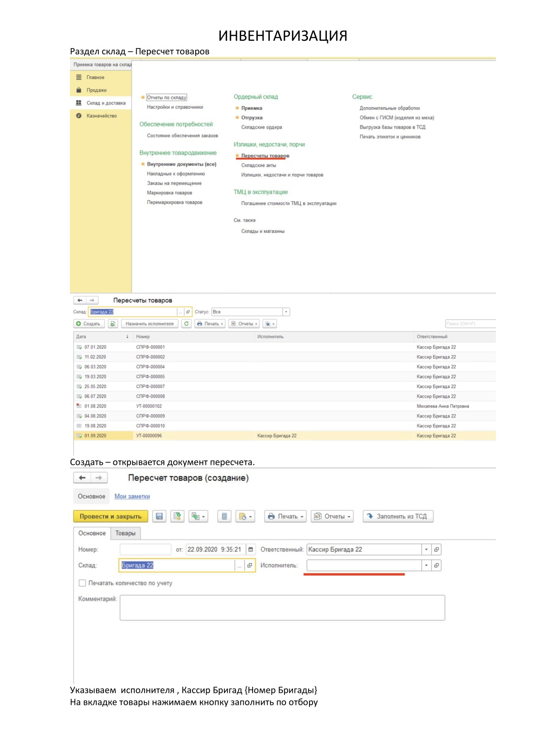Open Перемаркировка товаров
The width and height of the screenshot is (534, 756).
coord(174,202)
